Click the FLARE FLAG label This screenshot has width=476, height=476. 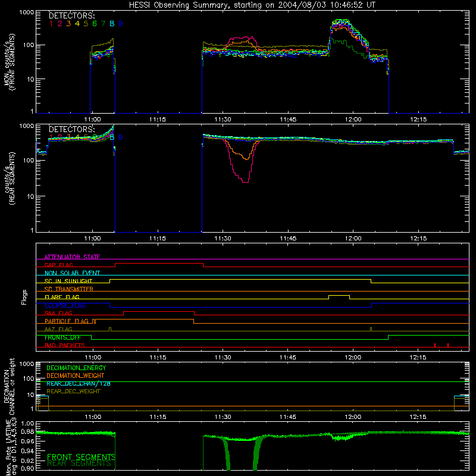tap(62, 297)
